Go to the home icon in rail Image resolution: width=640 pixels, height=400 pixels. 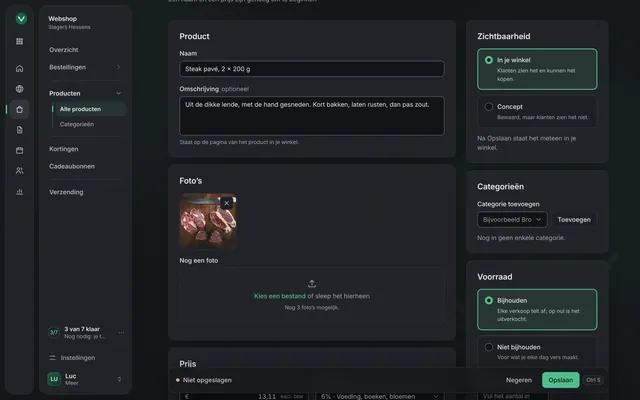[19, 68]
